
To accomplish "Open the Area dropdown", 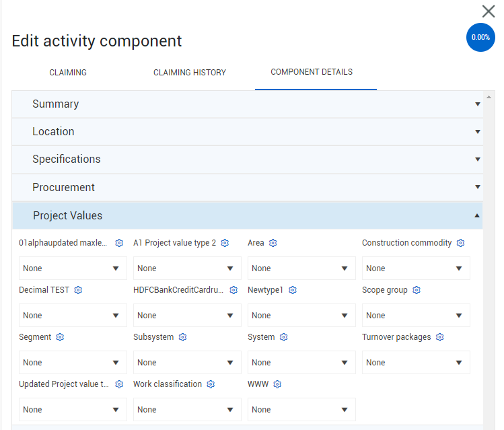I will tap(301, 268).
